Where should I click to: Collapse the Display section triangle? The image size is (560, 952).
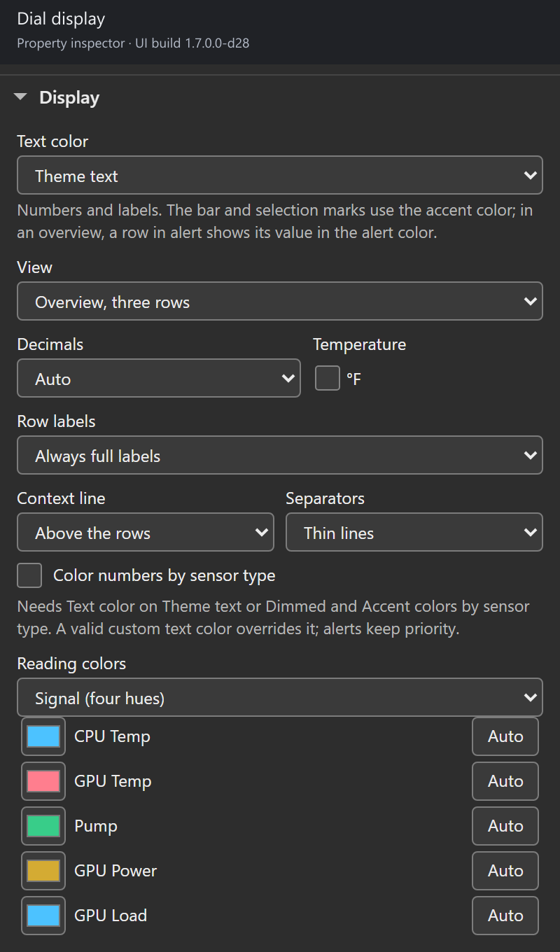pos(20,97)
